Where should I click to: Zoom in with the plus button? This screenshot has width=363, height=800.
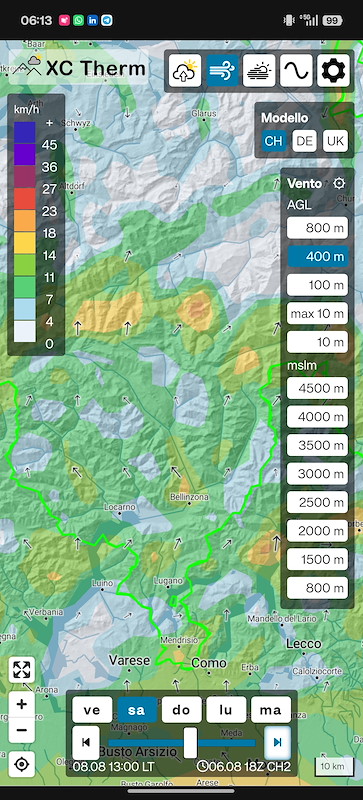tap(22, 705)
